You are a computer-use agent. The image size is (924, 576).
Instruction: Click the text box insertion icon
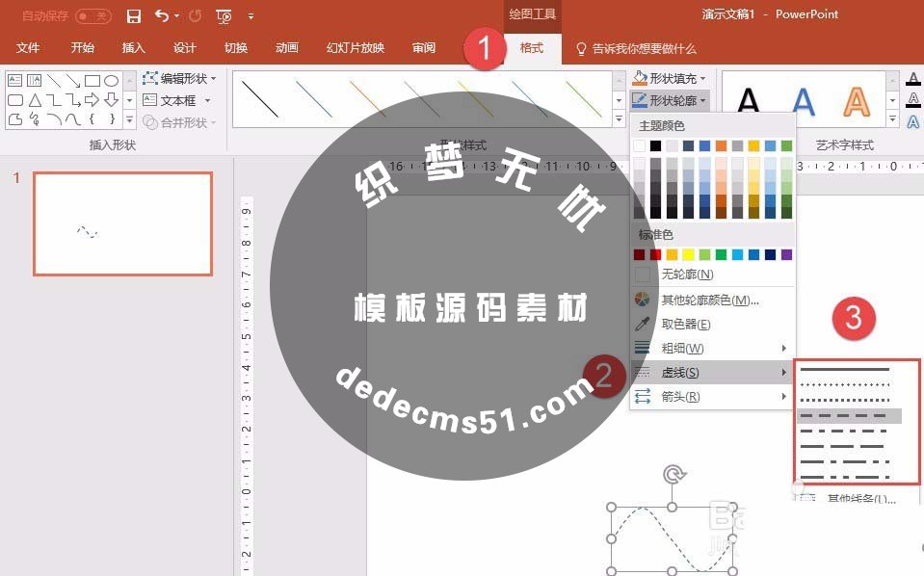coord(150,98)
